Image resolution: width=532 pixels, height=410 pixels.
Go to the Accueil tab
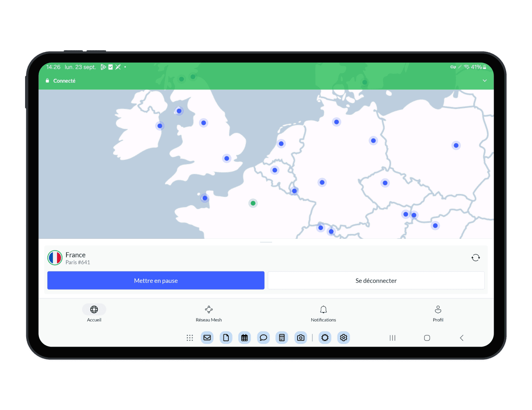94,313
